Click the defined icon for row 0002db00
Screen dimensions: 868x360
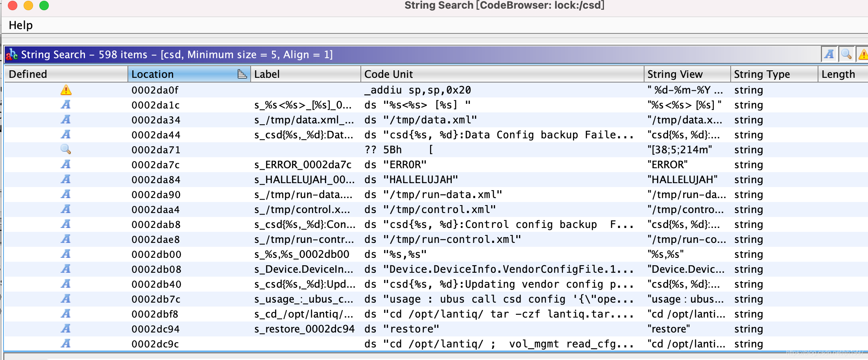coord(66,254)
